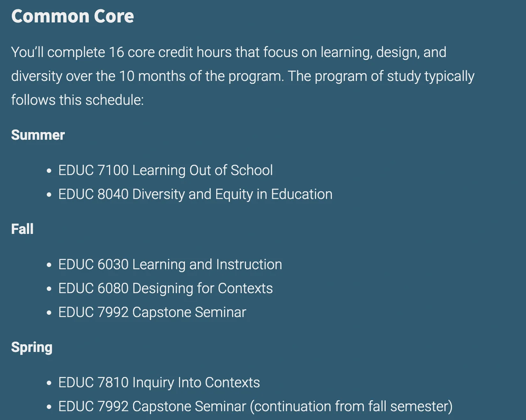526x420 pixels.
Task: Select the EDUC 7100 Learning Out of School item
Action: tap(165, 170)
